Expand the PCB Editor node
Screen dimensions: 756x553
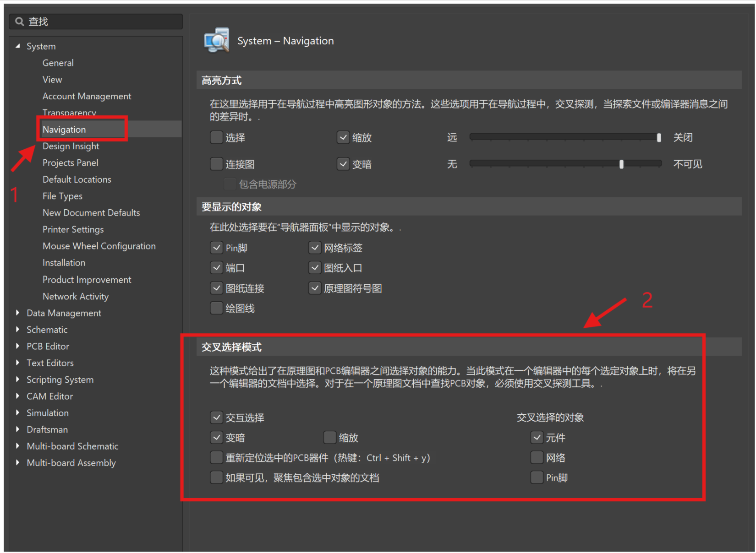click(x=18, y=346)
